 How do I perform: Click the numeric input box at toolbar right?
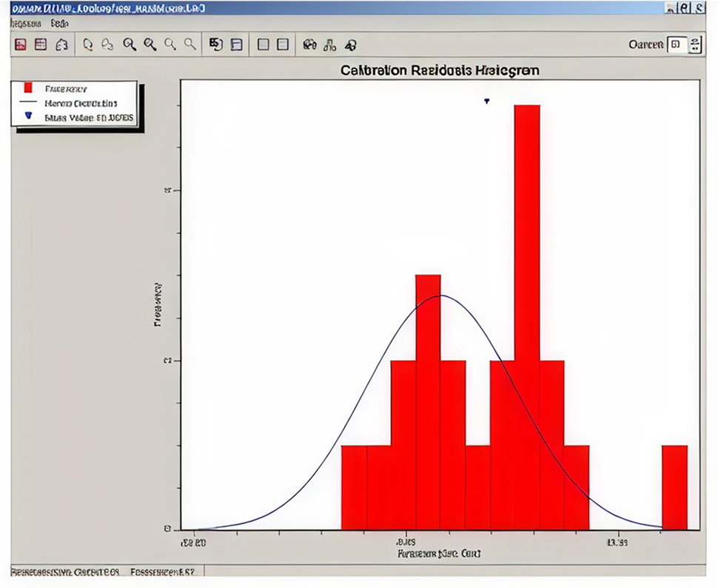[x=677, y=44]
